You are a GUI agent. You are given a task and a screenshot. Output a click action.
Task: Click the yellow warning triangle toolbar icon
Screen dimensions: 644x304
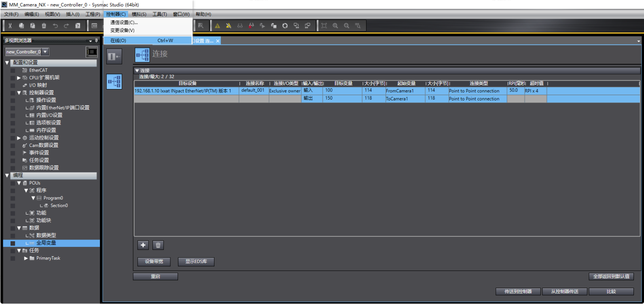click(x=217, y=26)
